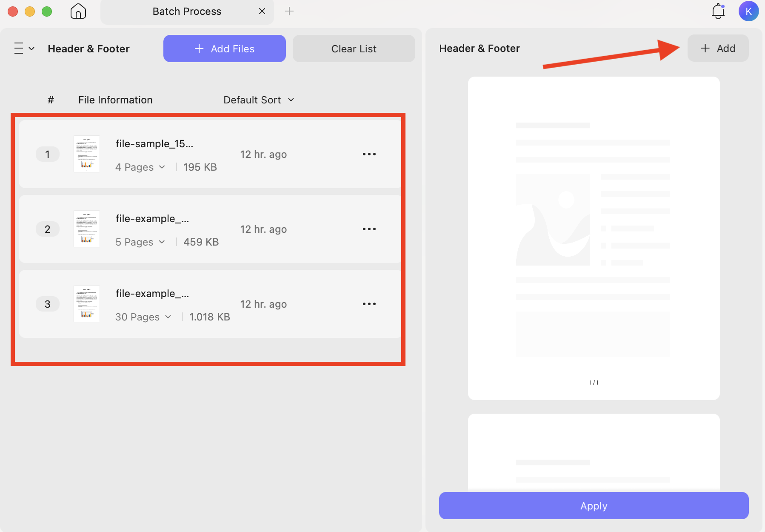Expand the 5 Pages dropdown on file-example
The image size is (765, 532).
click(x=140, y=242)
